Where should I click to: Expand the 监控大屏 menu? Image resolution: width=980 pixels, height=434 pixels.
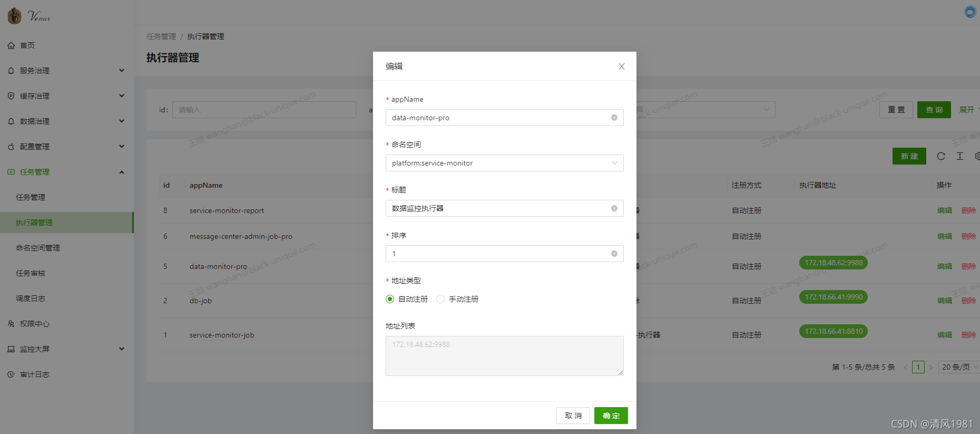(67, 349)
